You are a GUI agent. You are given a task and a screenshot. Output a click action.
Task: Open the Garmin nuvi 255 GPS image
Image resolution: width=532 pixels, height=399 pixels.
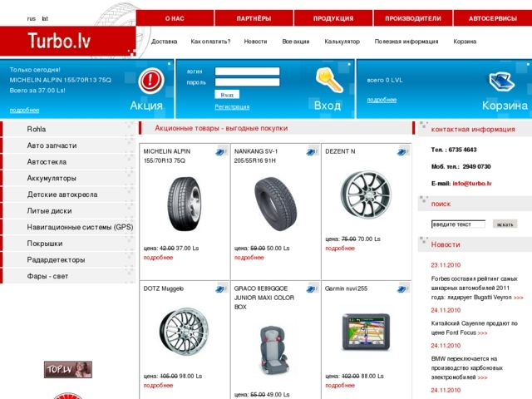tap(366, 332)
